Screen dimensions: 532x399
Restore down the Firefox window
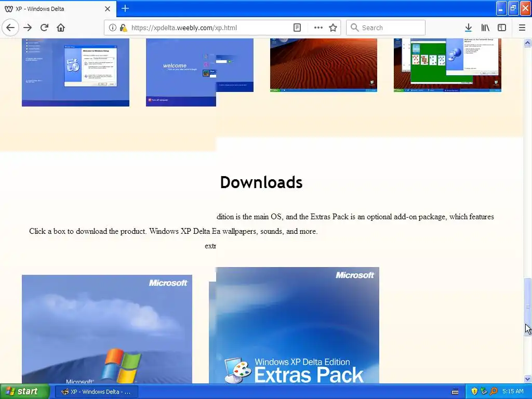click(x=513, y=8)
